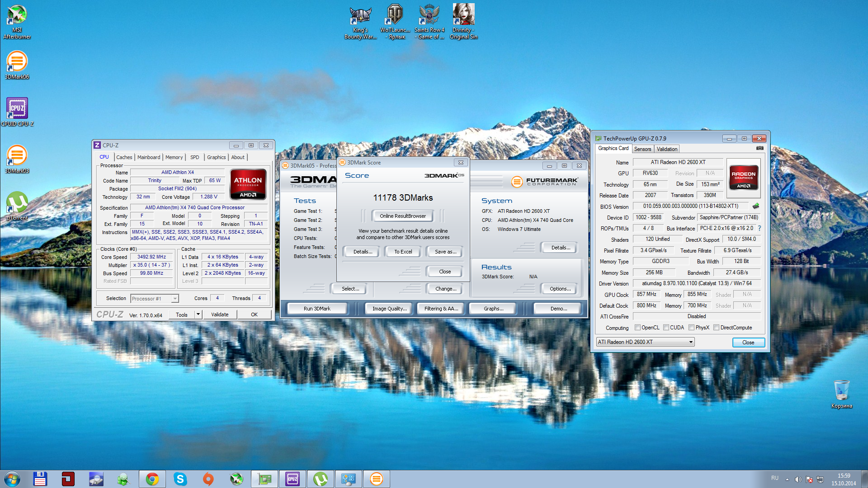868x488 pixels.
Task: Open the 3DMark06 desktop shortcut
Action: click(17, 65)
